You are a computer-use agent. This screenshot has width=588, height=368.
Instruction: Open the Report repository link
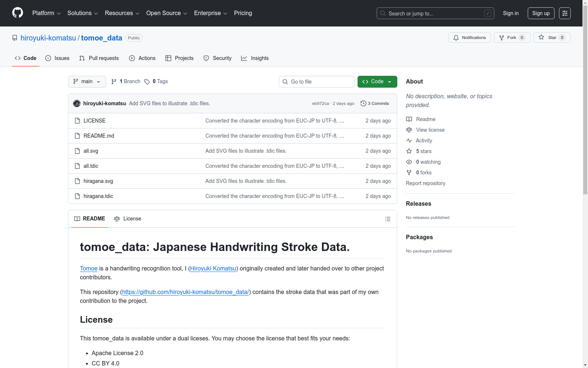pos(426,183)
